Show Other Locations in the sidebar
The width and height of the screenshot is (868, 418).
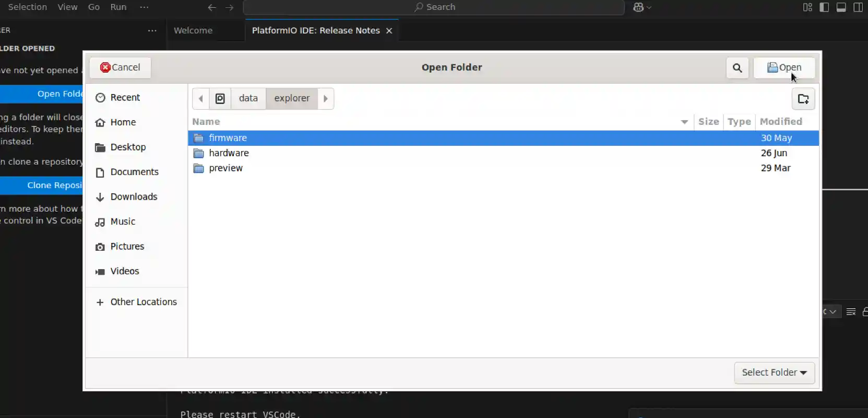point(136,302)
